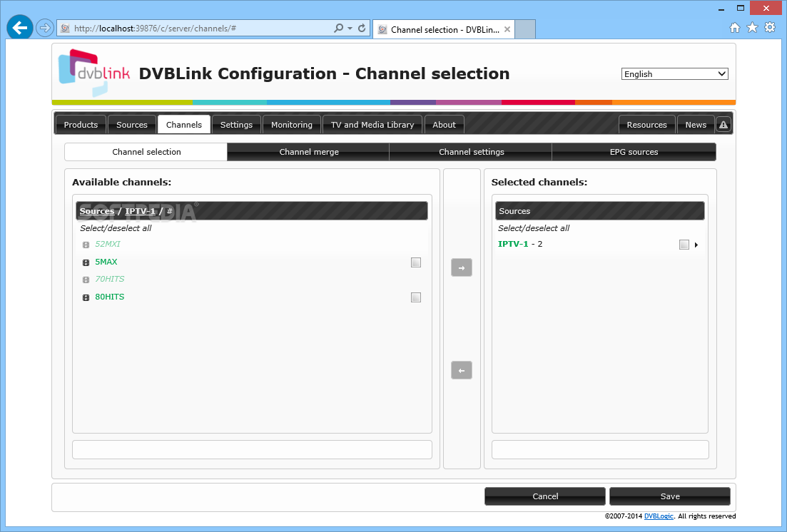This screenshot has width=787, height=532.
Task: Click the warning triangle icon in navigation bar
Action: click(x=723, y=125)
